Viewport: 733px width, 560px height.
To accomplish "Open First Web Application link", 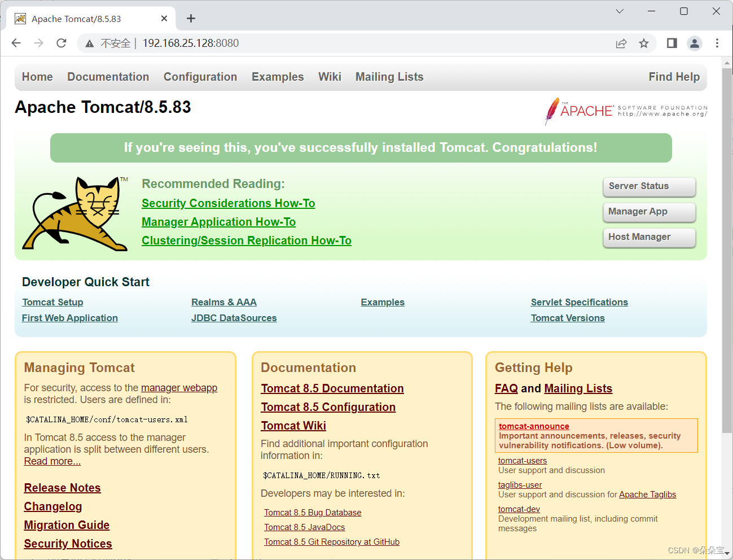I will (70, 318).
